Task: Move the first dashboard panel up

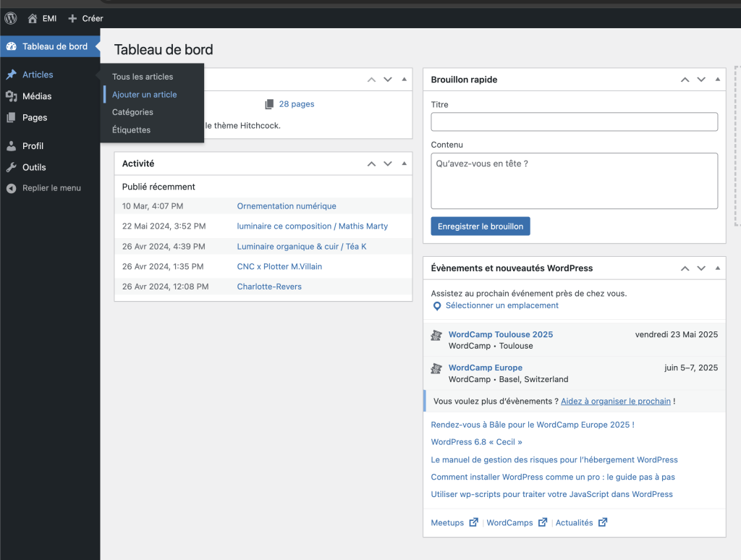Action: [x=371, y=80]
